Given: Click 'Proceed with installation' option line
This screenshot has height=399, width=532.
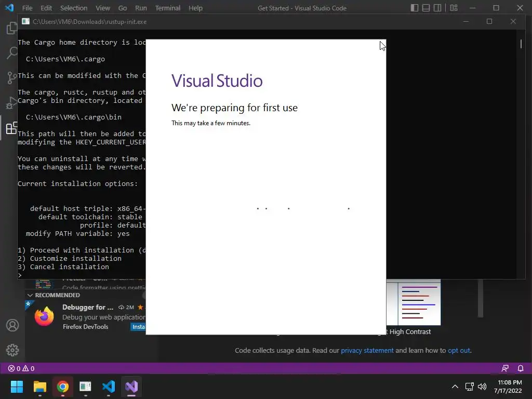Looking at the screenshot, I should [x=82, y=250].
